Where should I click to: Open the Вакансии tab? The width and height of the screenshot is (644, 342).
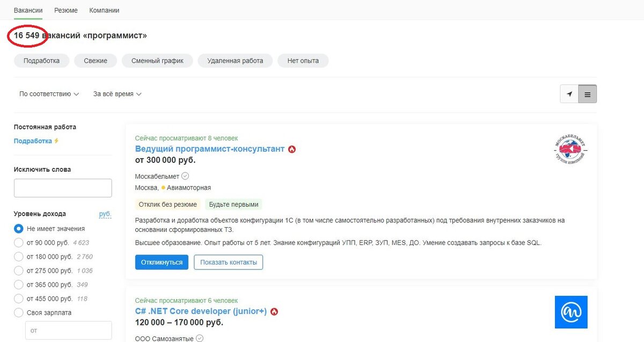[x=28, y=10]
